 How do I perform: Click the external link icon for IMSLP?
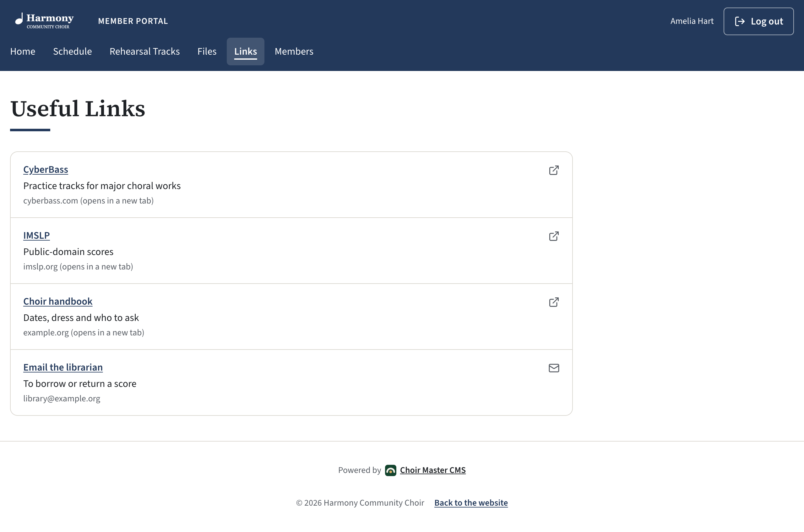tap(554, 236)
